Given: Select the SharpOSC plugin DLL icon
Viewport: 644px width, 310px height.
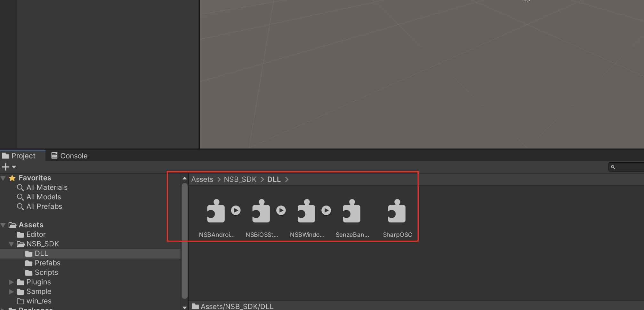Looking at the screenshot, I should (397, 211).
